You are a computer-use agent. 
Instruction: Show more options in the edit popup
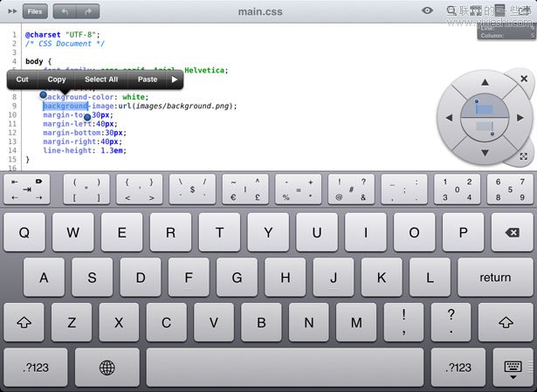tap(175, 79)
